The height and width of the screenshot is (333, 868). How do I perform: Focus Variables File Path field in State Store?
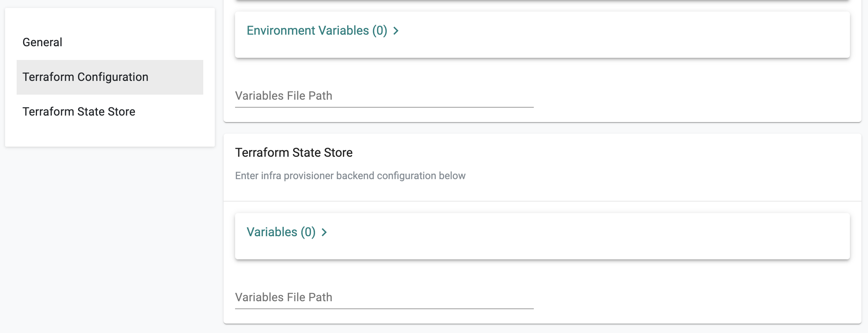pos(384,298)
